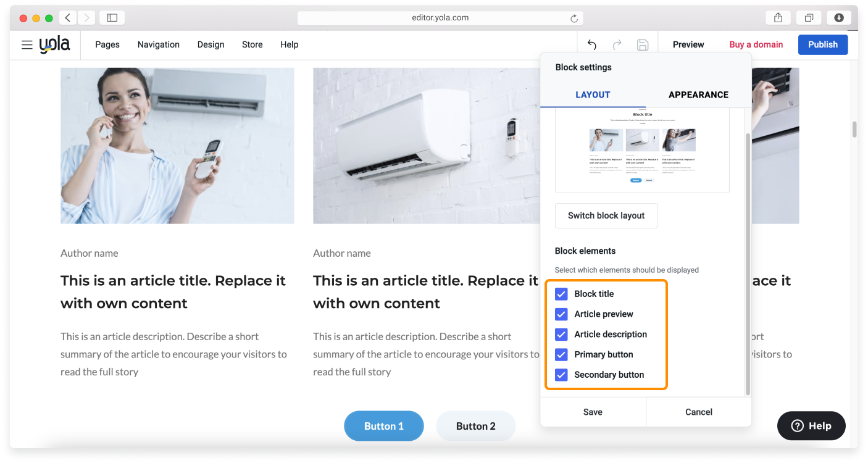The height and width of the screenshot is (463, 868).
Task: Toggle the Secondary button checkbox
Action: coord(561,375)
